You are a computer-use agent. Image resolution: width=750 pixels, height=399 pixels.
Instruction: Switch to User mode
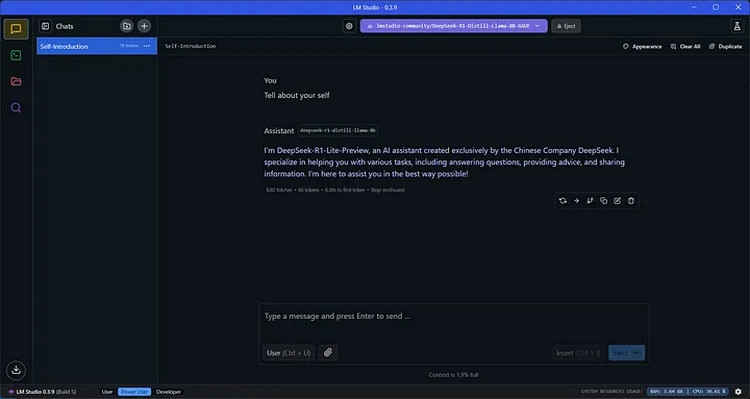[x=107, y=392]
